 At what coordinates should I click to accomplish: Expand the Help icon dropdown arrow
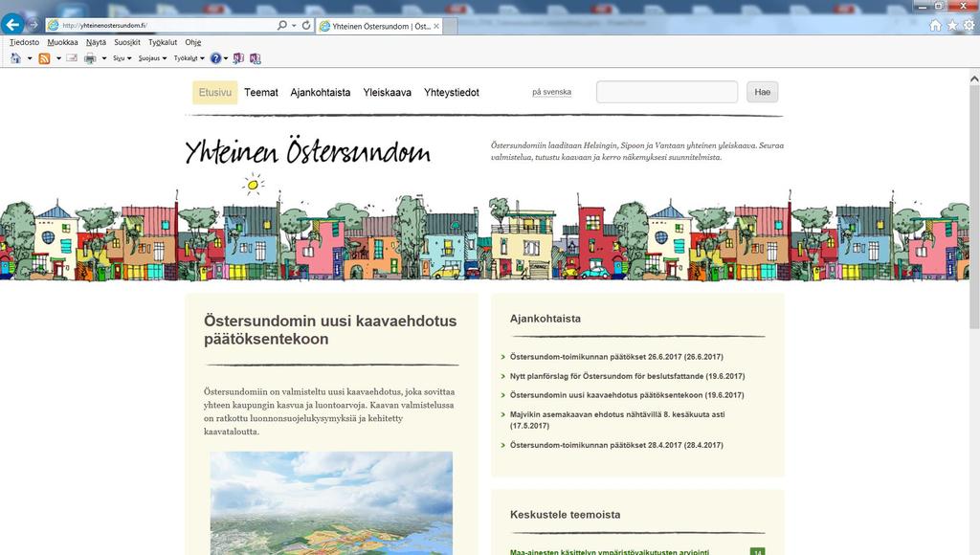pyautogui.click(x=226, y=58)
